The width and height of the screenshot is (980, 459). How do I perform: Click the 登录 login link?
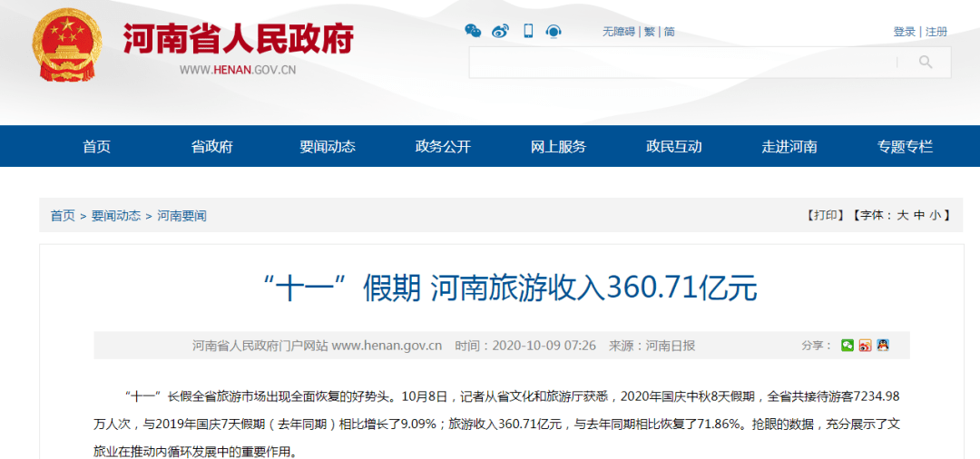[905, 32]
